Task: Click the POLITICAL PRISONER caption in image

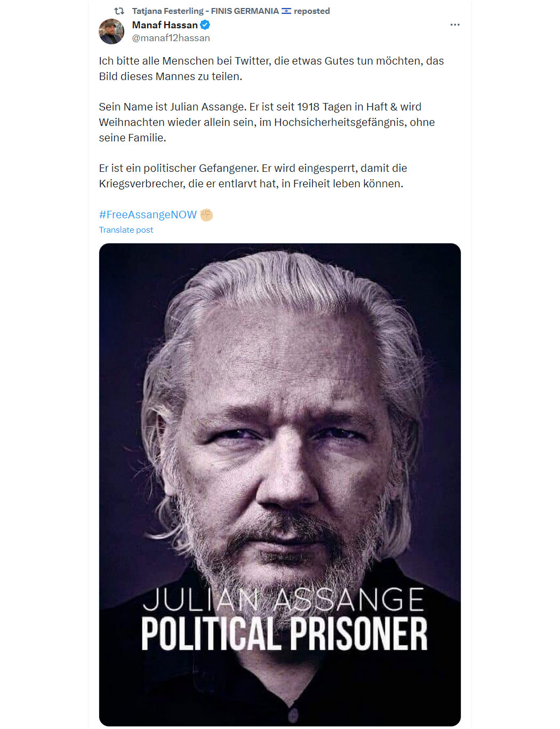Action: pyautogui.click(x=284, y=635)
